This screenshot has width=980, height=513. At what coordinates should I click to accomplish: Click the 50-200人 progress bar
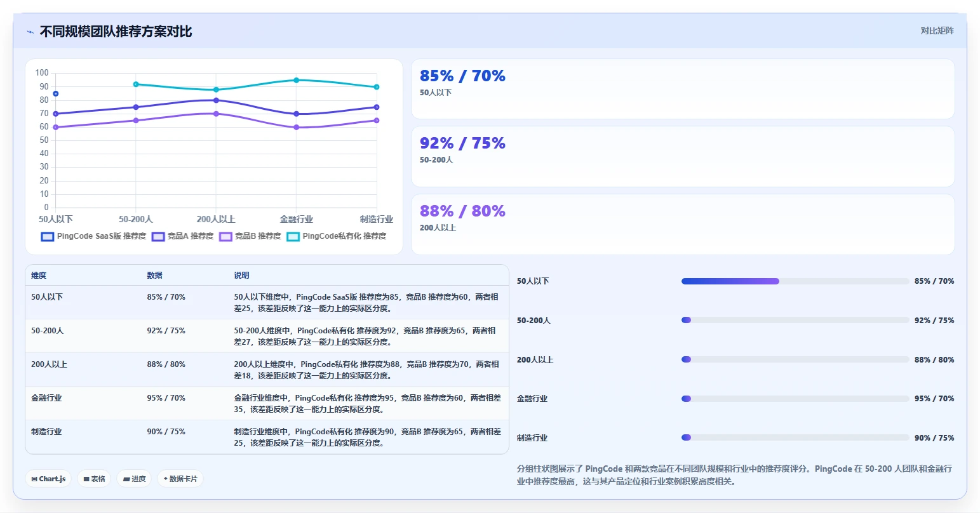pos(795,320)
